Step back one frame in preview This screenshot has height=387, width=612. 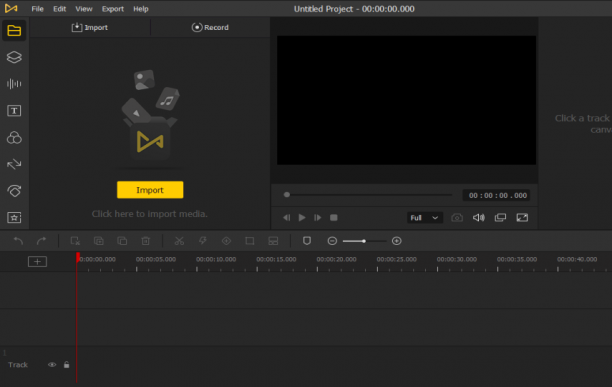286,218
